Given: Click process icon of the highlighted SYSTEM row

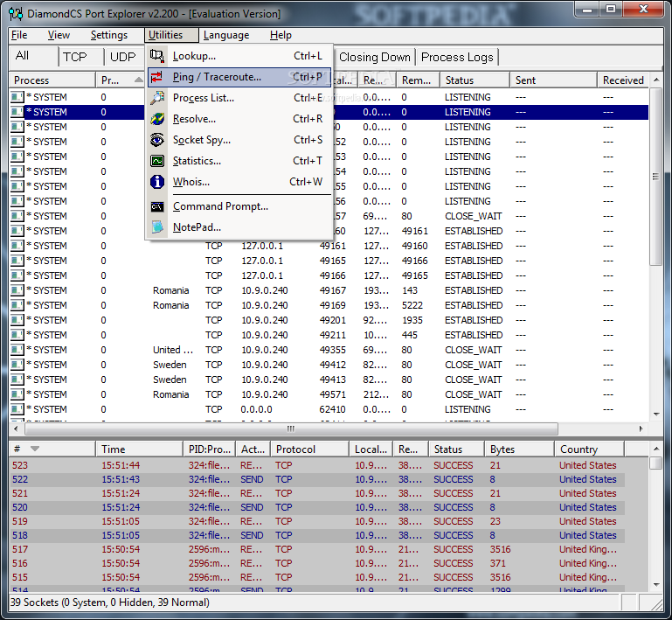Looking at the screenshot, I should [17, 112].
